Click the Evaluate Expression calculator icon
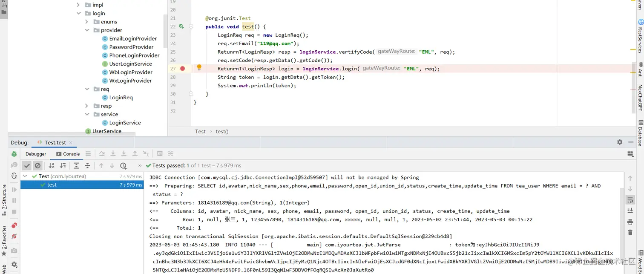Viewport: 644px width, 274px height. tap(160, 154)
